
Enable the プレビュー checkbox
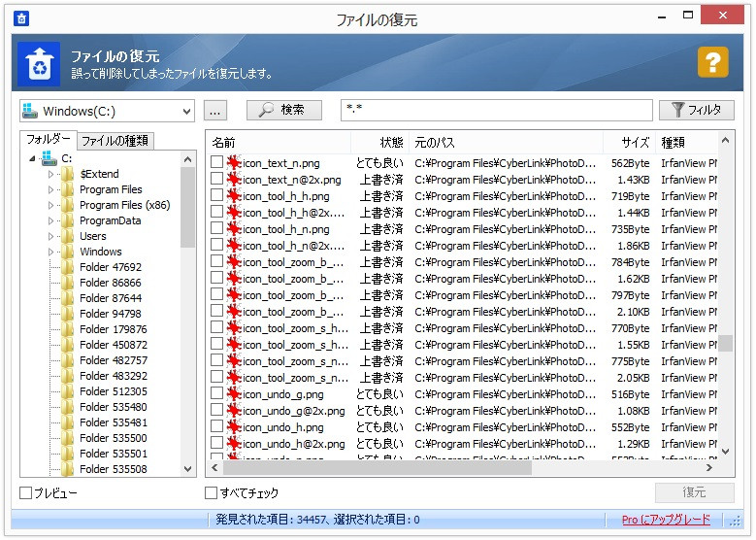(x=26, y=493)
